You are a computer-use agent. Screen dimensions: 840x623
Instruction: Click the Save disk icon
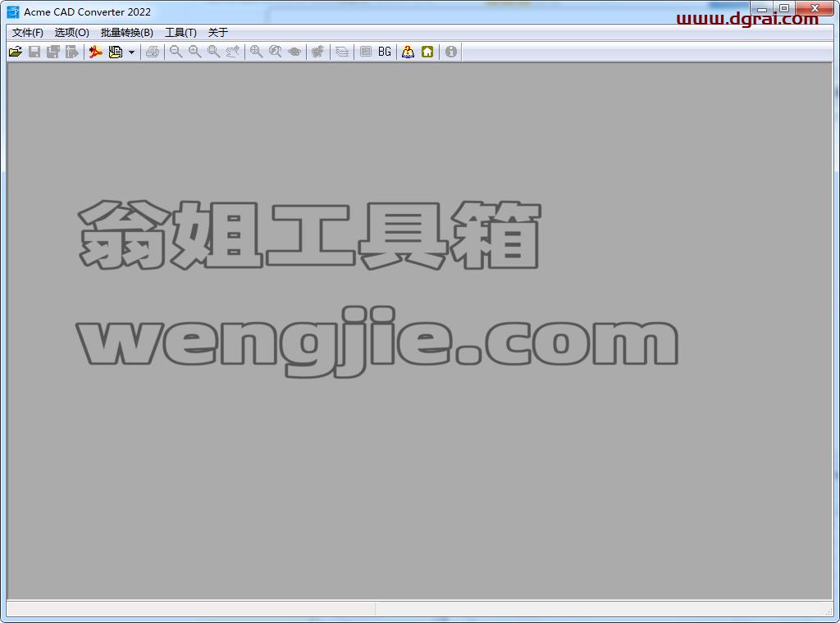tap(34, 52)
